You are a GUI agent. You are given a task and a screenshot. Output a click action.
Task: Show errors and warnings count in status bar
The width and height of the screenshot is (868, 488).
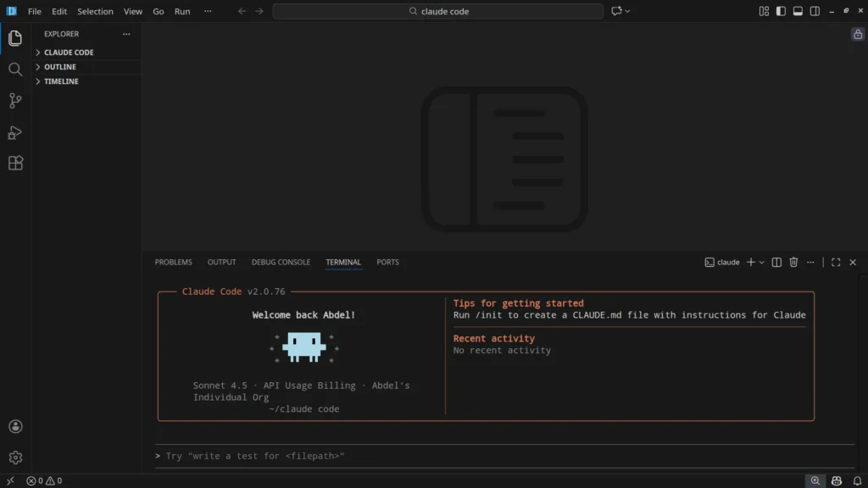click(44, 481)
